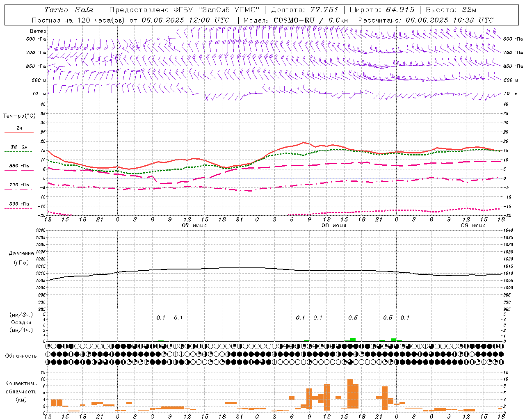Select the 'Предоставлено ФГБУ "ЗапСиб УГМС"' provider text
Image resolution: width=525 pixels, height=420 pixels.
(x=184, y=10)
